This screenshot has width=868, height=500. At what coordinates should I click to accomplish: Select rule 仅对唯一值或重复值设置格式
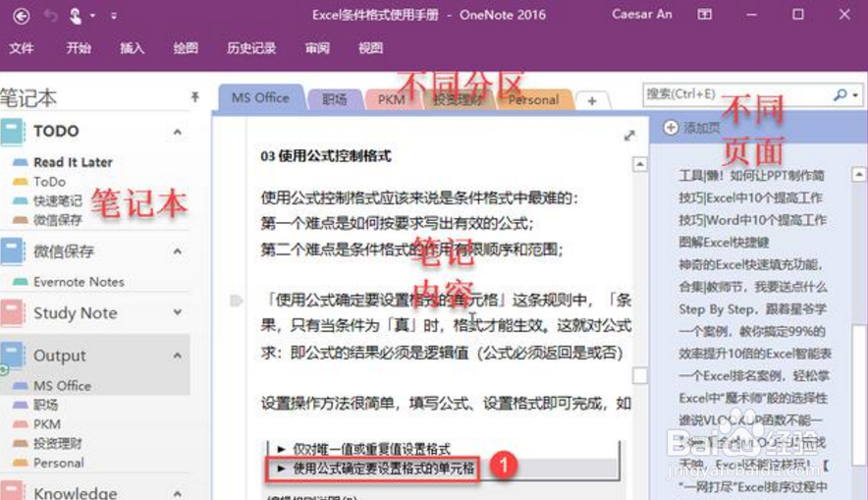(371, 449)
